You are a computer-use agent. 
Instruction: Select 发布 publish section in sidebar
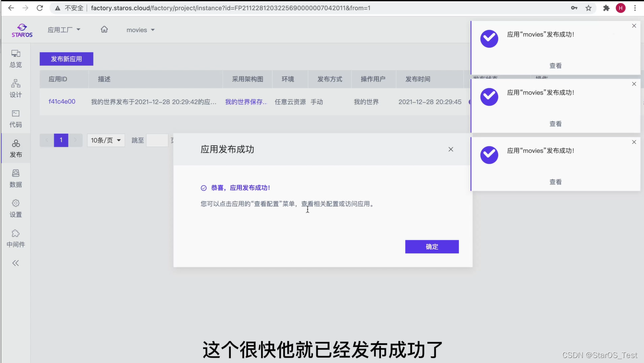tap(16, 149)
